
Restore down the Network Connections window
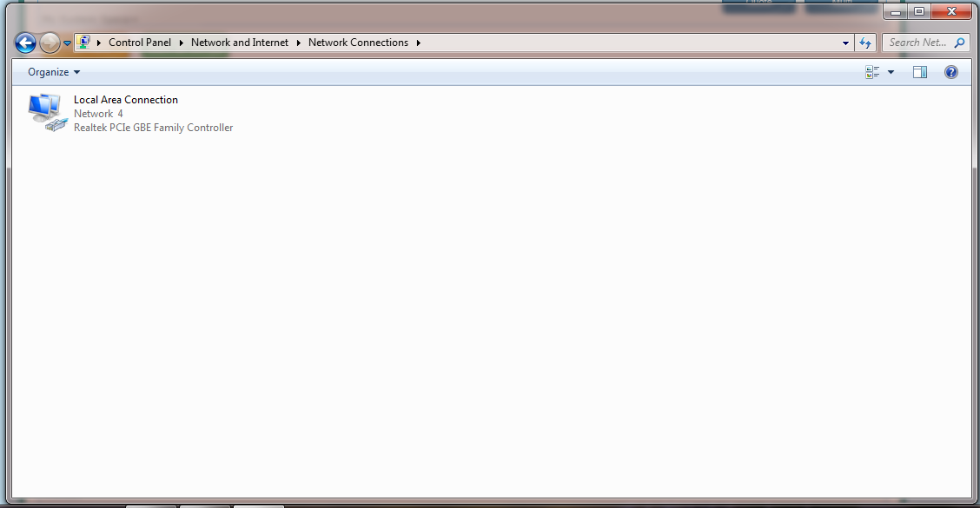click(919, 11)
